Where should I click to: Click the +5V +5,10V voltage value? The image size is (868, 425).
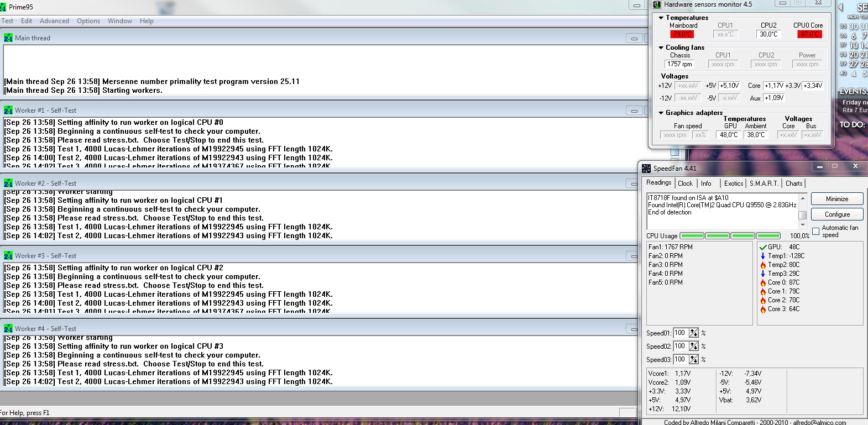729,86
